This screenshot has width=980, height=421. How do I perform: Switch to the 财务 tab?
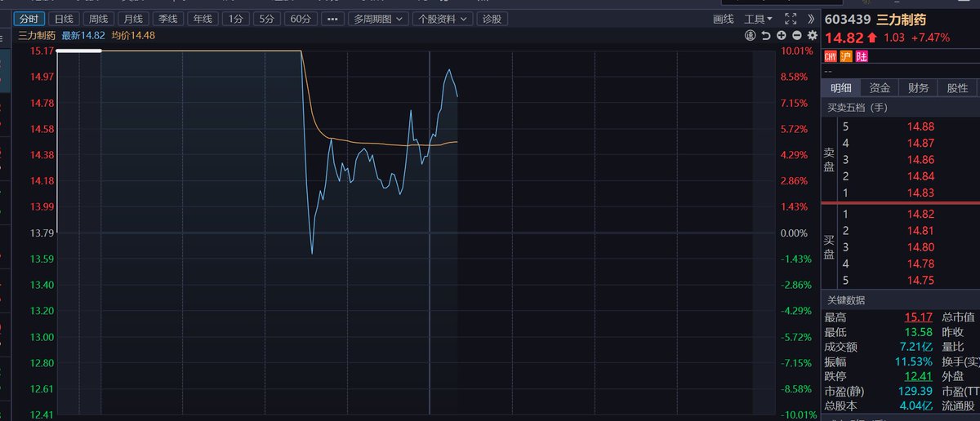pyautogui.click(x=918, y=88)
